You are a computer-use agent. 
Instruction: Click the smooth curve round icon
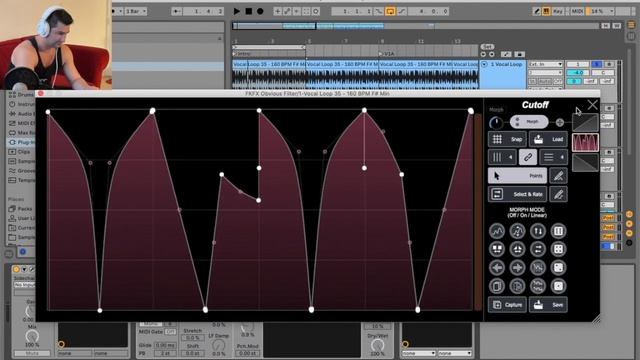pos(497,231)
